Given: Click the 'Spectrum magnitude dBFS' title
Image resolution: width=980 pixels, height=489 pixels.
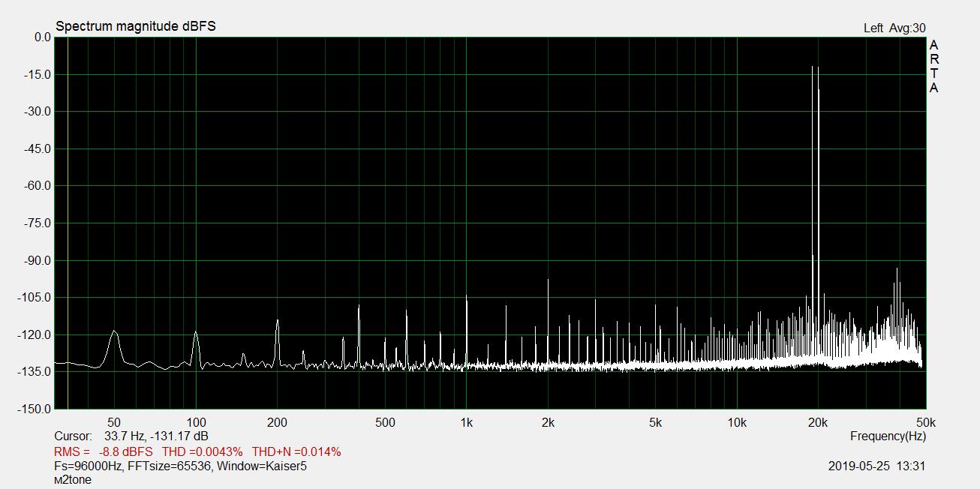Looking at the screenshot, I should [136, 26].
